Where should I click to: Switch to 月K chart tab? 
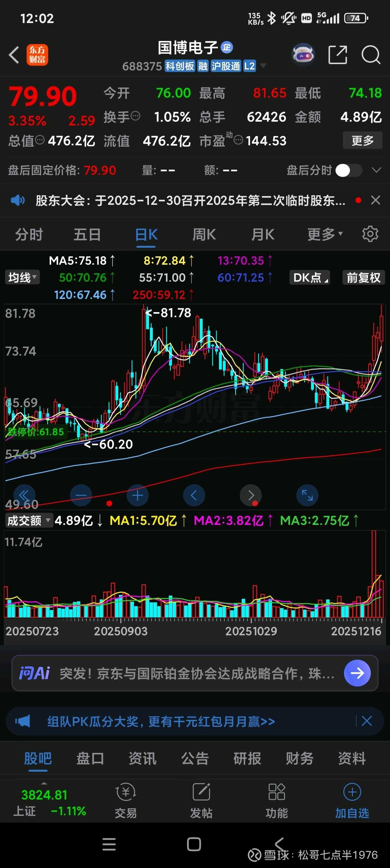263,234
